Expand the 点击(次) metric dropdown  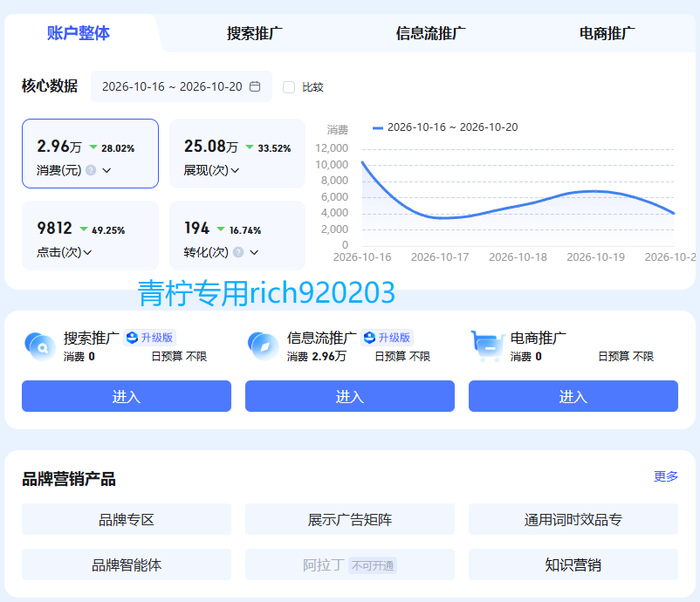click(87, 252)
